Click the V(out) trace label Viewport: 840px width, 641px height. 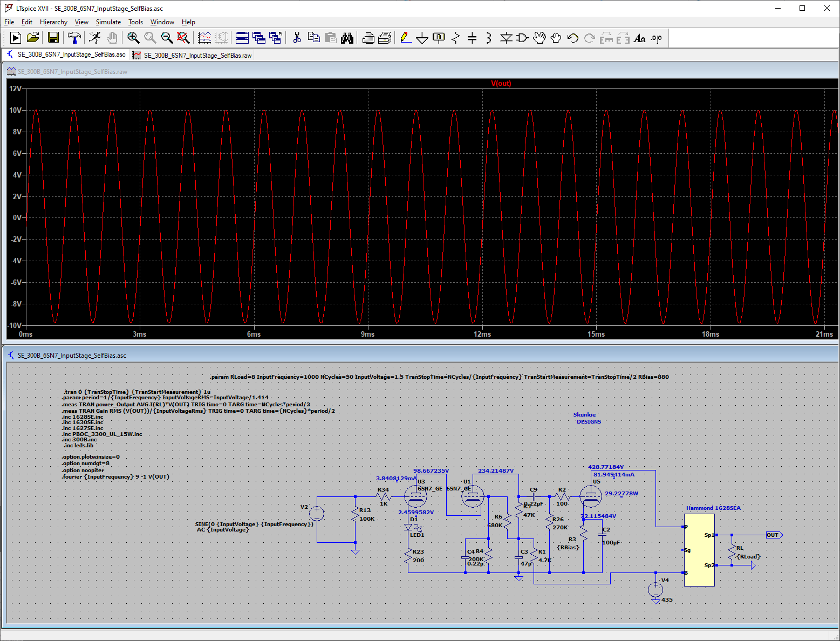[x=501, y=84]
